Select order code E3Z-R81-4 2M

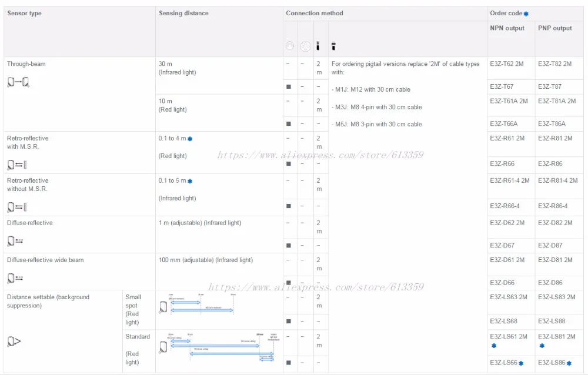[557, 181]
